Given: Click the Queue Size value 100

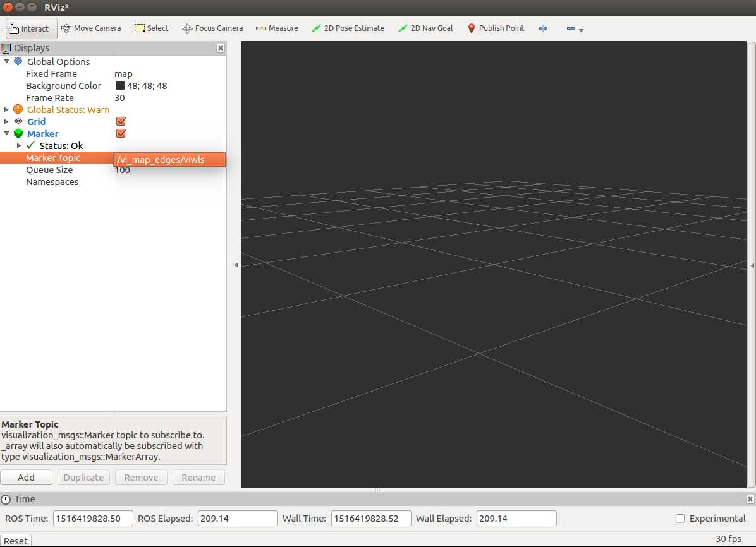Looking at the screenshot, I should [122, 170].
